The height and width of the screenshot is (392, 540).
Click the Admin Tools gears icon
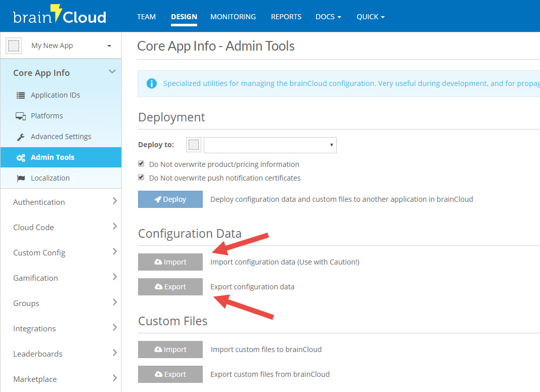[21, 157]
